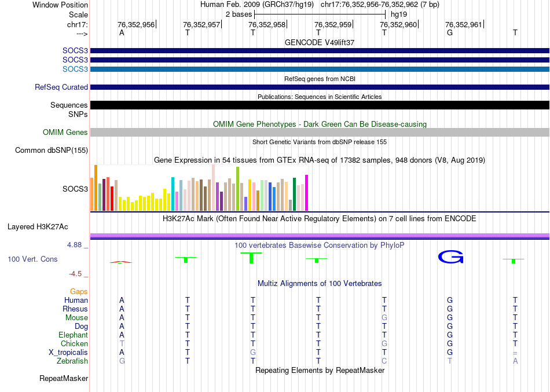Open Repeating Elements by RepeatMasker title
Viewport: 550px width, 392px height.
[x=320, y=371]
